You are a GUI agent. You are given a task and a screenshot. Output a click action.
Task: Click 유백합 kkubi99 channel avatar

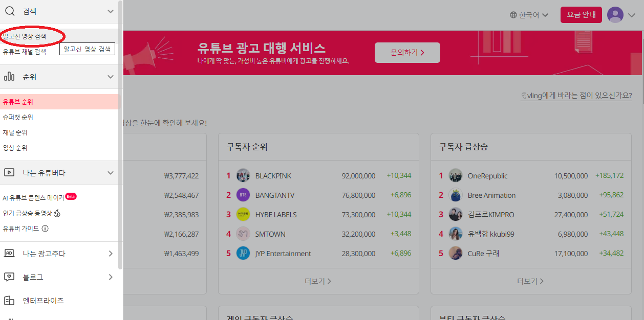456,234
